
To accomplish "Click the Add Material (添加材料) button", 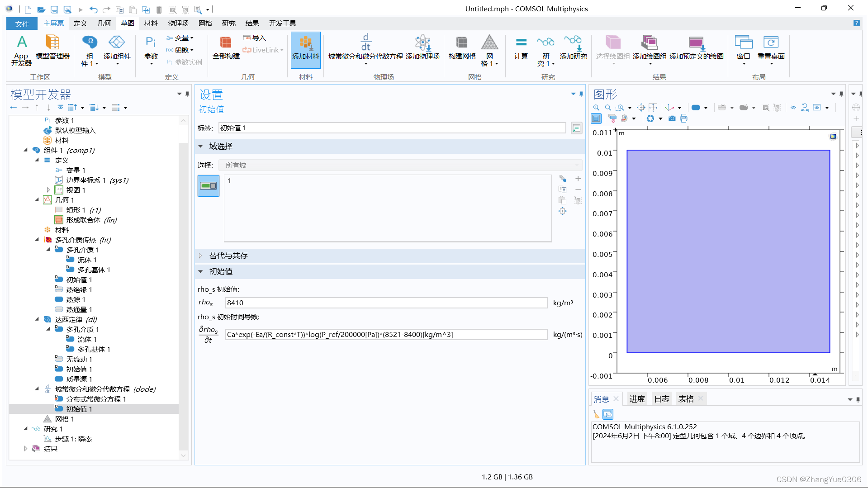I will 305,50.
